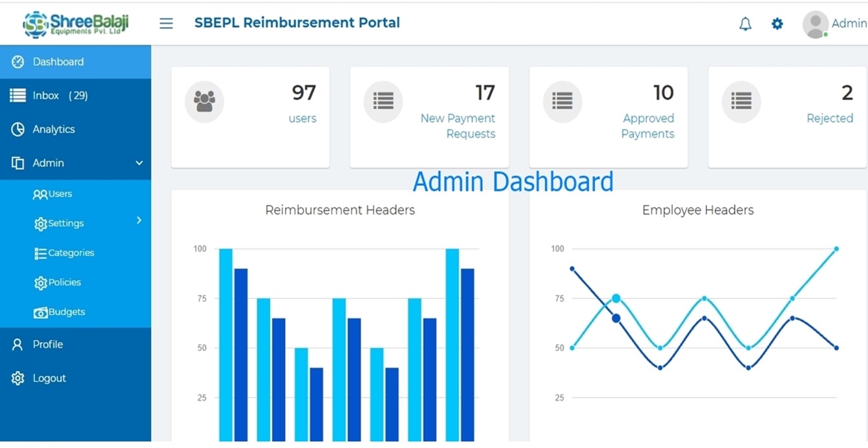Click the Rejected card list icon
Screen dimensions: 868x448
[x=741, y=101]
